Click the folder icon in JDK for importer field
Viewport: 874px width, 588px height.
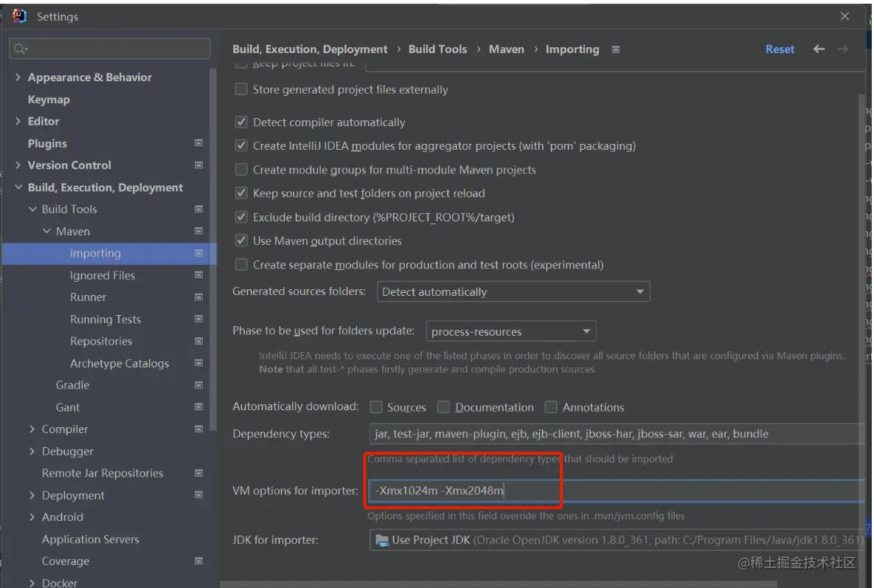(382, 540)
